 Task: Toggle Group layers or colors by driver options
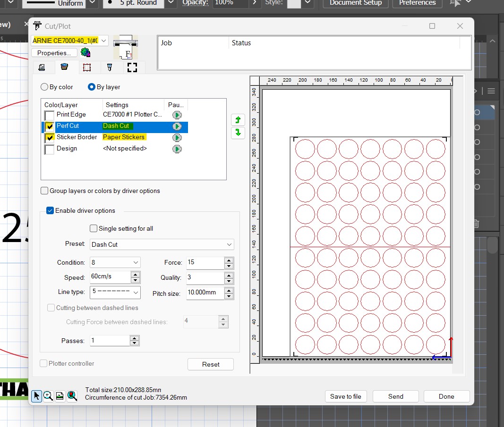click(44, 191)
